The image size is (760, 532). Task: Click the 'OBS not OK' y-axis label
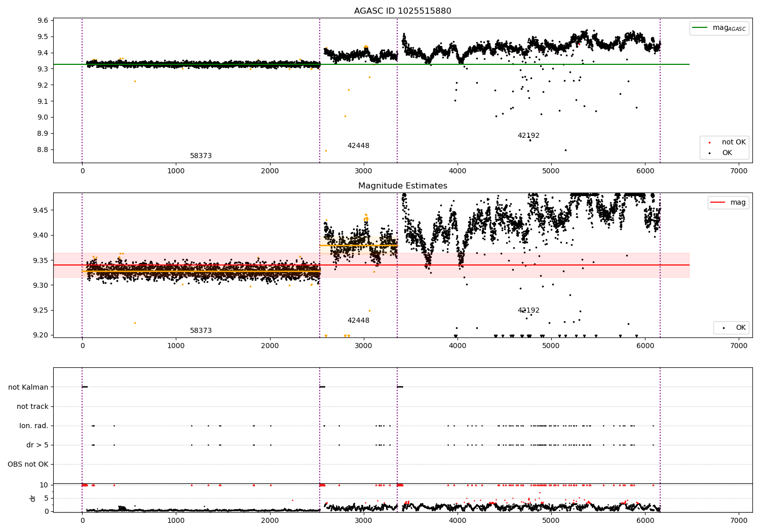pyautogui.click(x=28, y=464)
